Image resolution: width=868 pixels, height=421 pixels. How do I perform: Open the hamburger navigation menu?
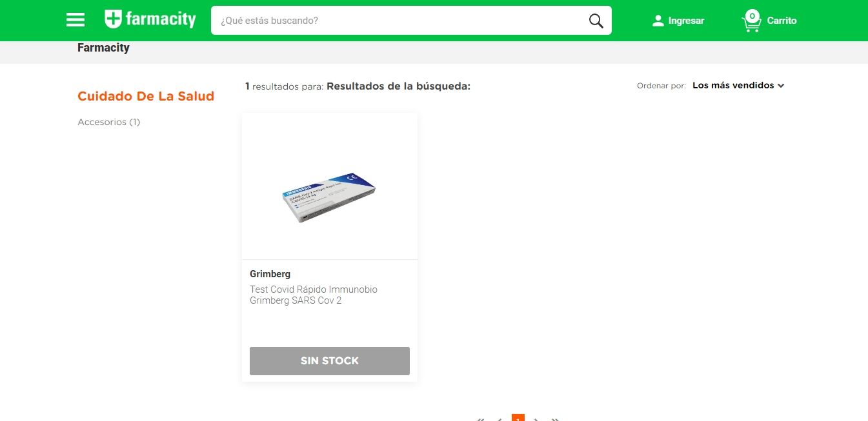(x=76, y=20)
